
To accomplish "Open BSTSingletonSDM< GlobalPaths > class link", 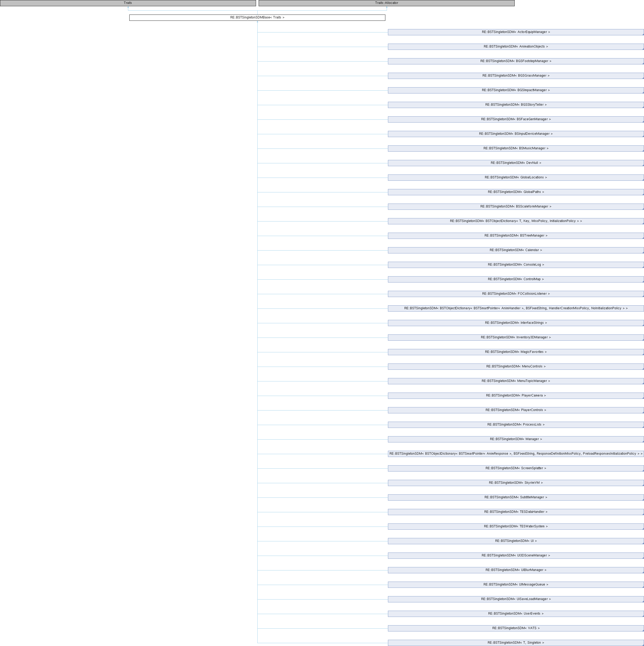I will [x=516, y=192].
